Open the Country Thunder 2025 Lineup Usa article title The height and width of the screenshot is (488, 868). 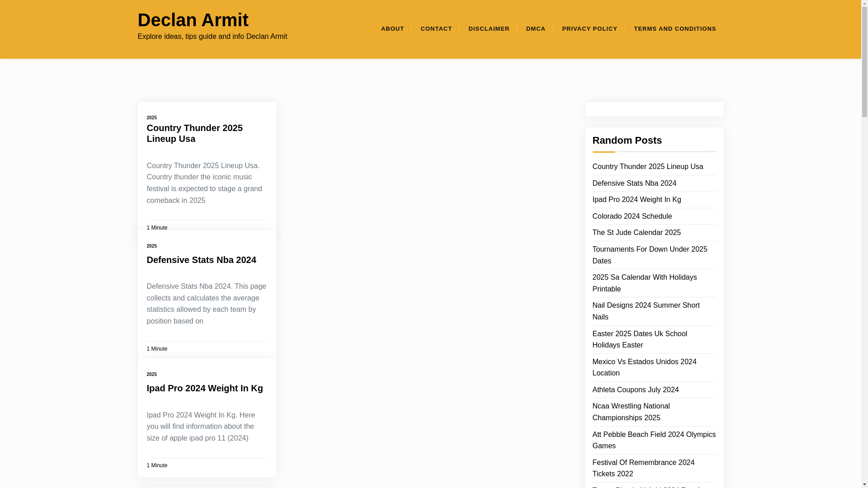[x=194, y=133]
